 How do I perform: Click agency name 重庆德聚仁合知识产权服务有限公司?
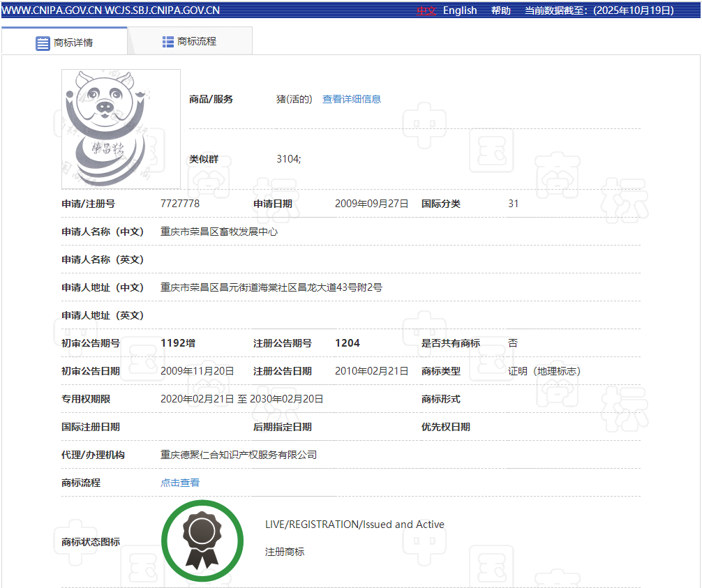click(x=239, y=455)
